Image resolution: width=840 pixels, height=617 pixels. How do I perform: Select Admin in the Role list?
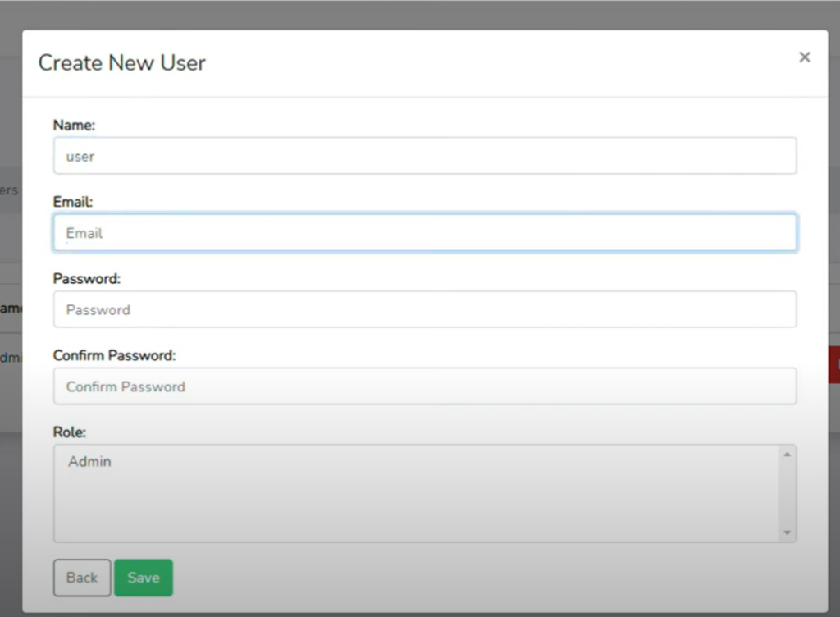pos(89,461)
